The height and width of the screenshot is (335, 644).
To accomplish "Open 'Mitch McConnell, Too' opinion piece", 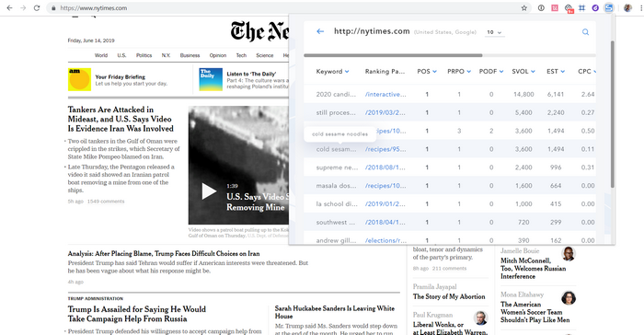I will tap(533, 269).
